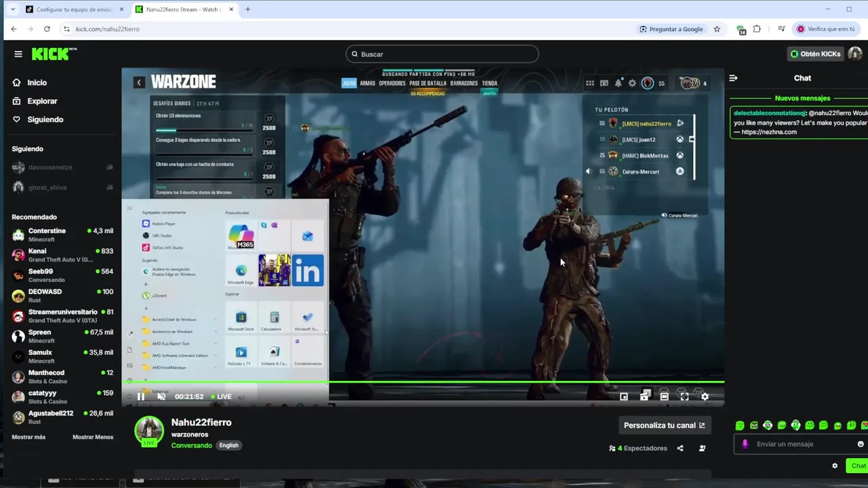Image resolution: width=868 pixels, height=488 pixels.
Task: Focus the Enviar un mensaje input
Action: [x=800, y=444]
